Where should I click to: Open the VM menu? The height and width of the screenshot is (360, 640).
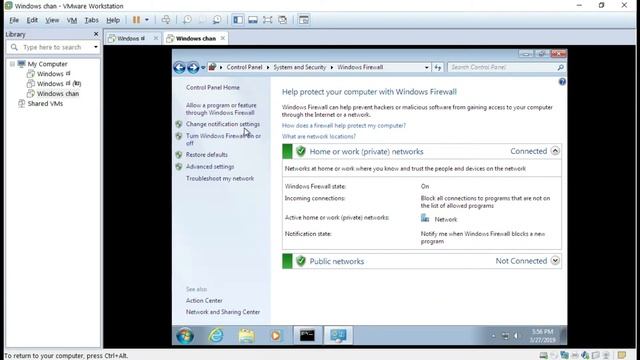click(x=72, y=20)
